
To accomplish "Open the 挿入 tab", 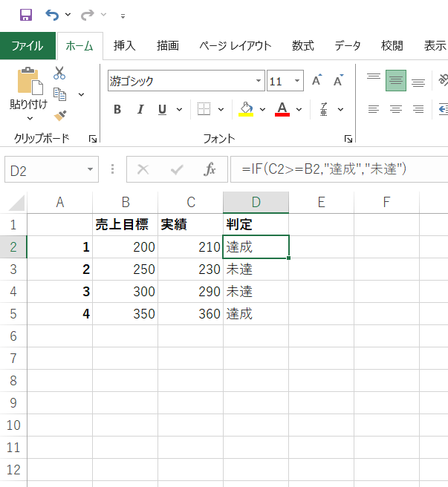I will coord(125,45).
